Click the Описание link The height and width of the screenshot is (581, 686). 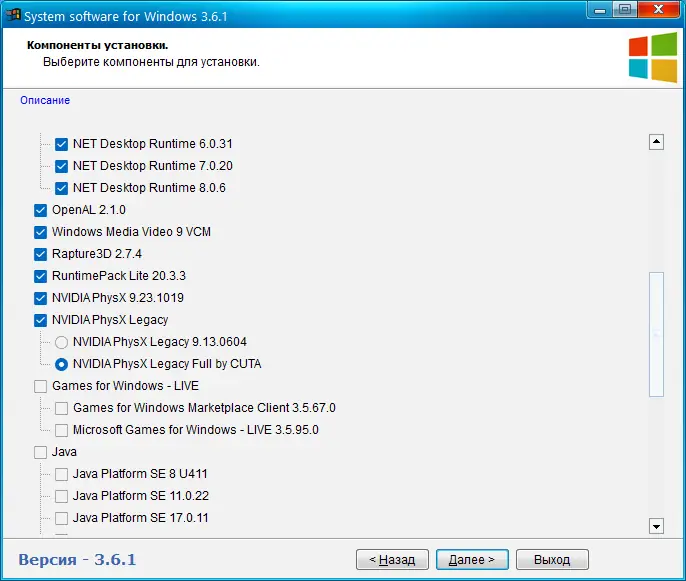(45, 100)
